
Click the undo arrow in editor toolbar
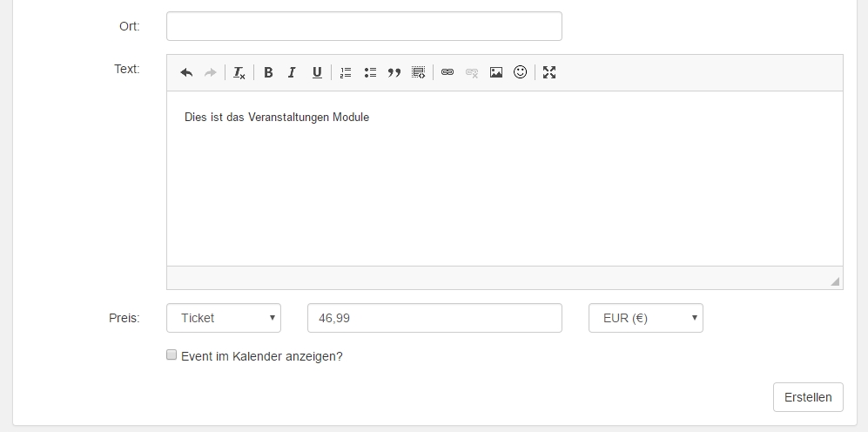(186, 72)
